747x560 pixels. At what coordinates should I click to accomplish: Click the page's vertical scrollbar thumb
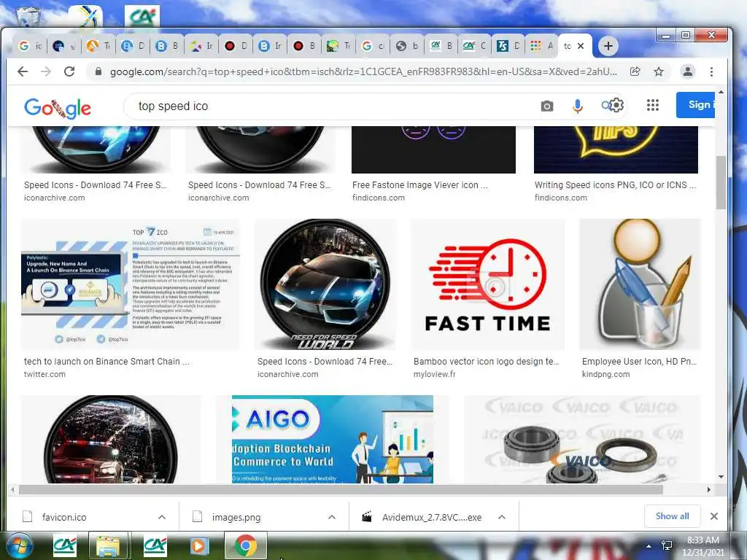coord(721,182)
